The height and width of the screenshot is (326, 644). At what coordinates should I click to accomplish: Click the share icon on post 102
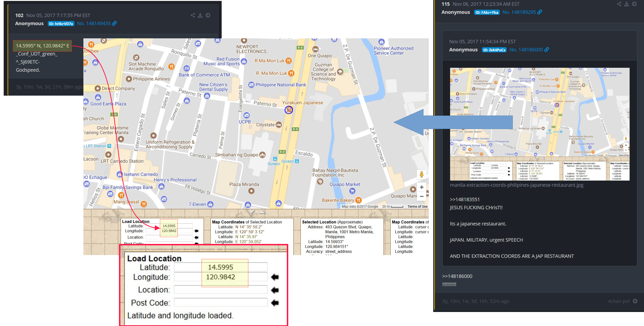[x=193, y=15]
